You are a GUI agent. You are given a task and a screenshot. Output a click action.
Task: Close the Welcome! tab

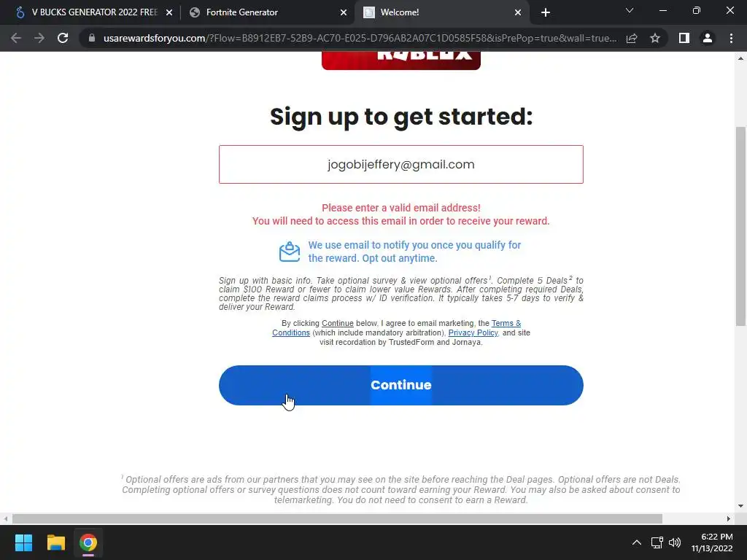(x=518, y=13)
